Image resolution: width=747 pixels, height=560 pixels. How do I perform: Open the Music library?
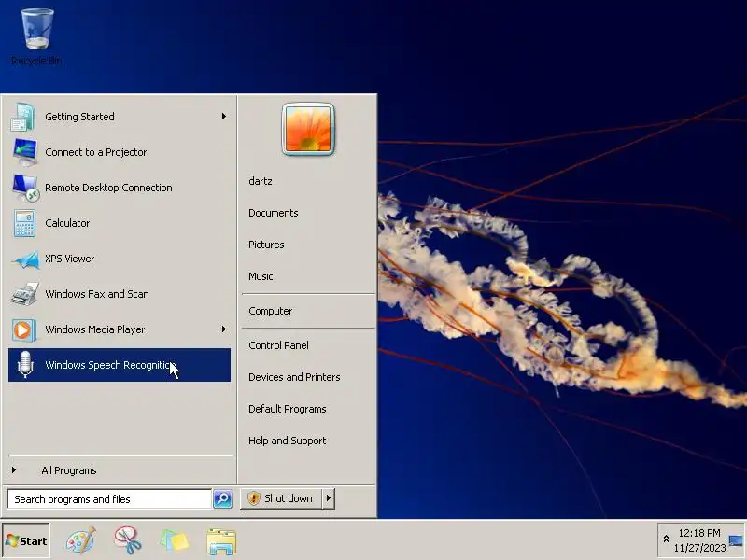pos(261,276)
